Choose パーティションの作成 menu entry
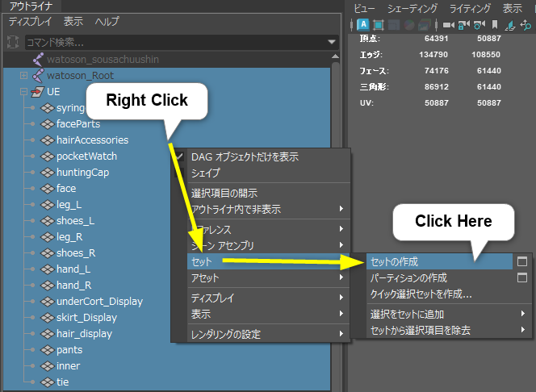536x392 pixels. [408, 278]
